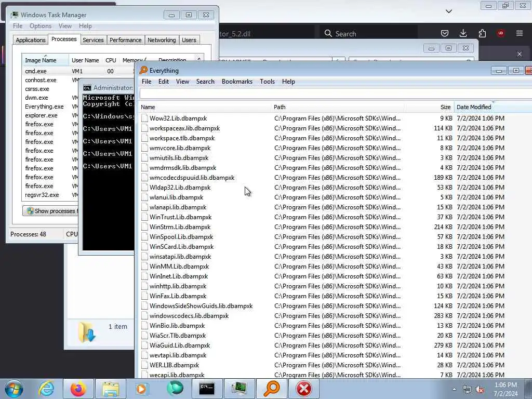The height and width of the screenshot is (399, 532).
Task: Switch to Task Manager Applications tab
Action: coord(31,40)
